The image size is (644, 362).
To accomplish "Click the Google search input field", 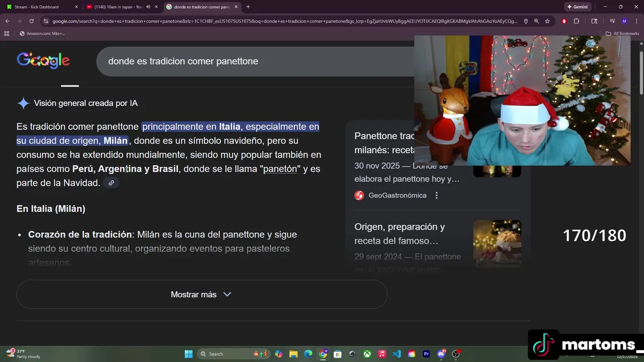I will pyautogui.click(x=257, y=61).
